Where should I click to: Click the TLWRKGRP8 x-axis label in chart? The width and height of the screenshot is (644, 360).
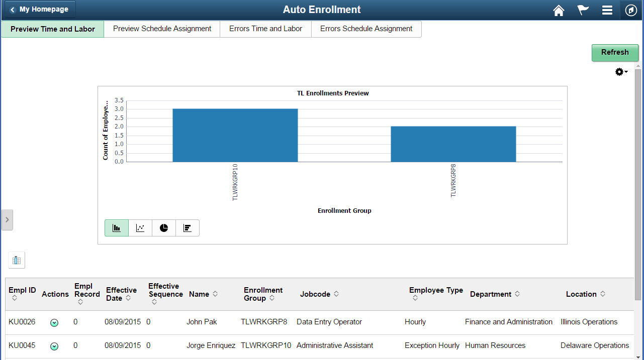tap(453, 180)
